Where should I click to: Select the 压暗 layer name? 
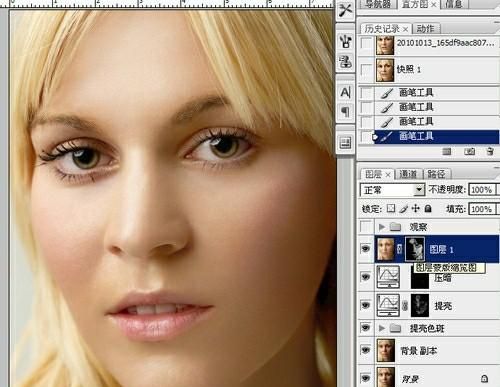click(x=443, y=277)
